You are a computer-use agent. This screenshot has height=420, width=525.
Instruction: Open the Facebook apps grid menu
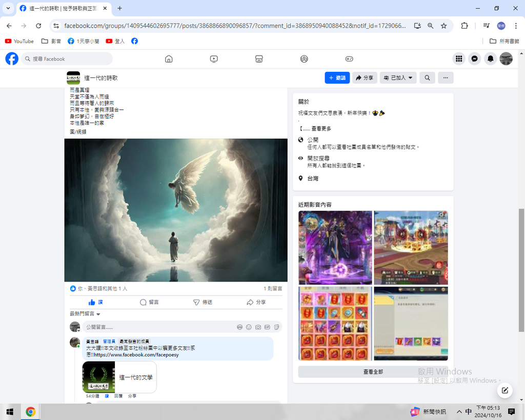(459, 59)
